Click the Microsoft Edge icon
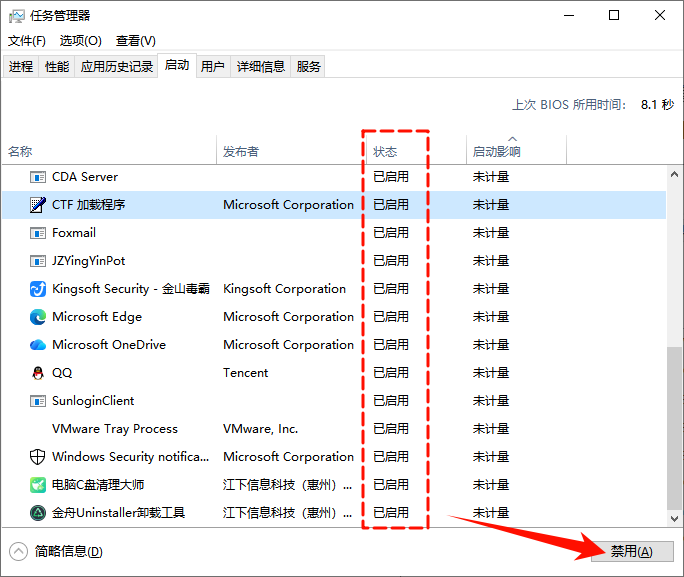 [x=37, y=317]
